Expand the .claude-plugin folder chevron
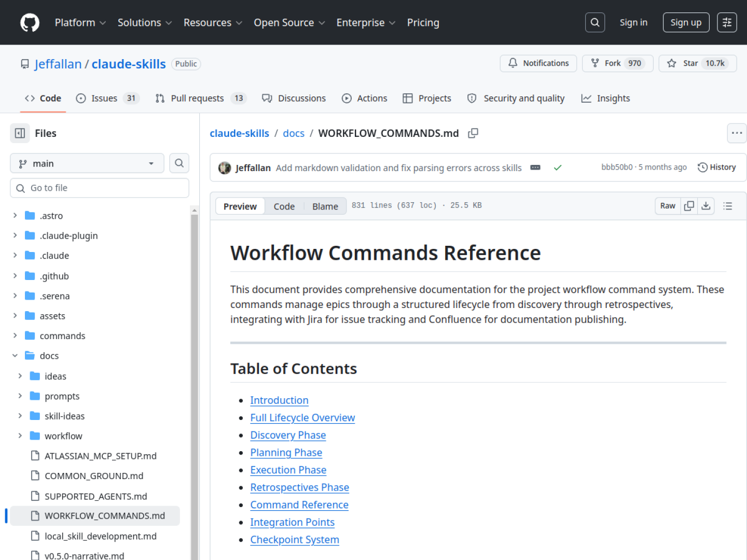 coord(15,235)
